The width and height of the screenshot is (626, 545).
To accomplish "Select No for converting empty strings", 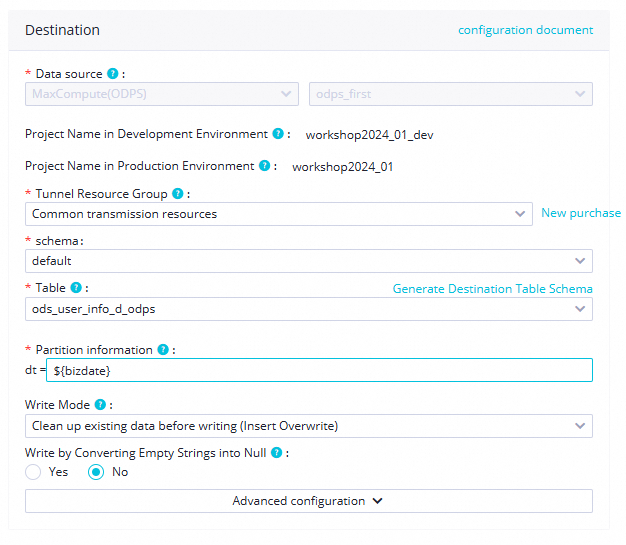I will pos(96,472).
